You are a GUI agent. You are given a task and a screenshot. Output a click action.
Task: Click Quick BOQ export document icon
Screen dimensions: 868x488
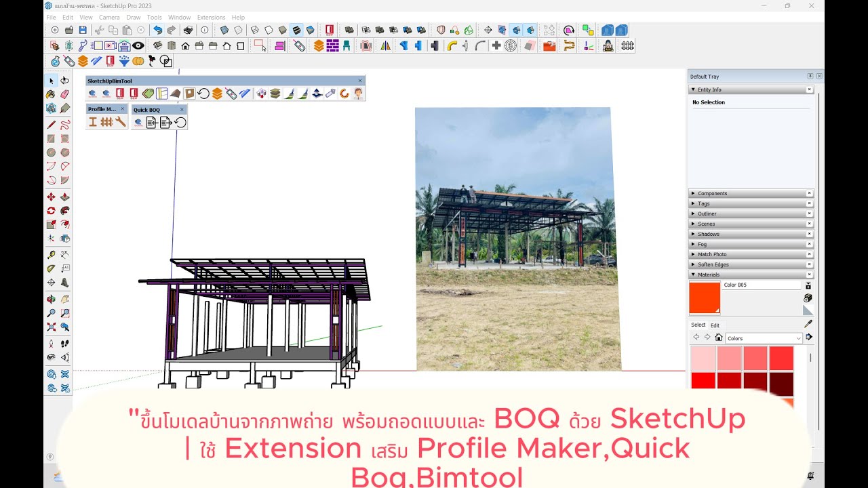pos(165,123)
